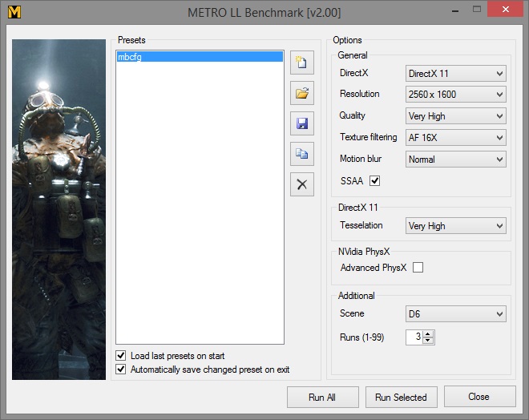The image size is (529, 420).
Task: Expand the Resolution dropdown showing 2560 x 1600
Action: click(456, 95)
